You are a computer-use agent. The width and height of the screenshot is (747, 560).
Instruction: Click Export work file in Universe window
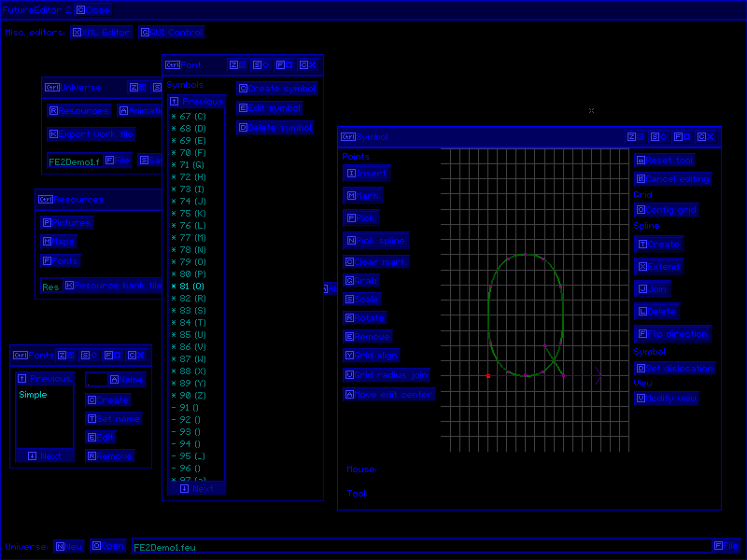tap(92, 134)
